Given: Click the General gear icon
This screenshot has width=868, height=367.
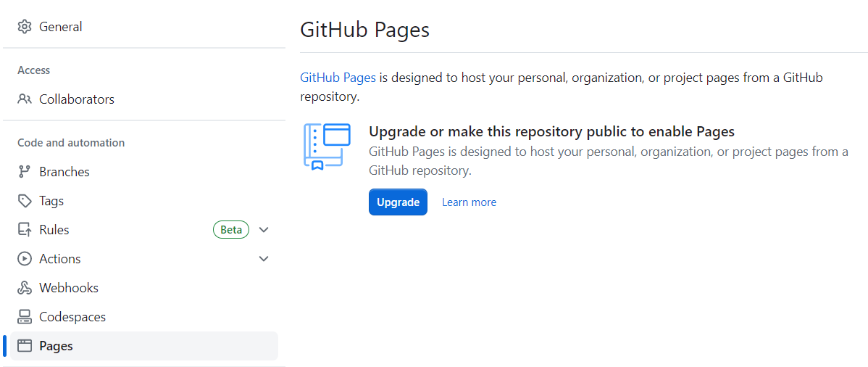Looking at the screenshot, I should (x=25, y=27).
